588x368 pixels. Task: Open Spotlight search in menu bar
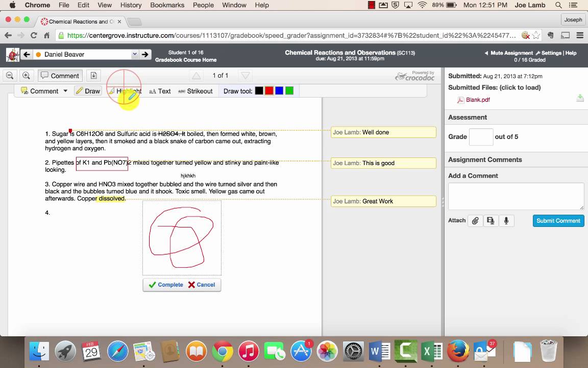coord(558,5)
